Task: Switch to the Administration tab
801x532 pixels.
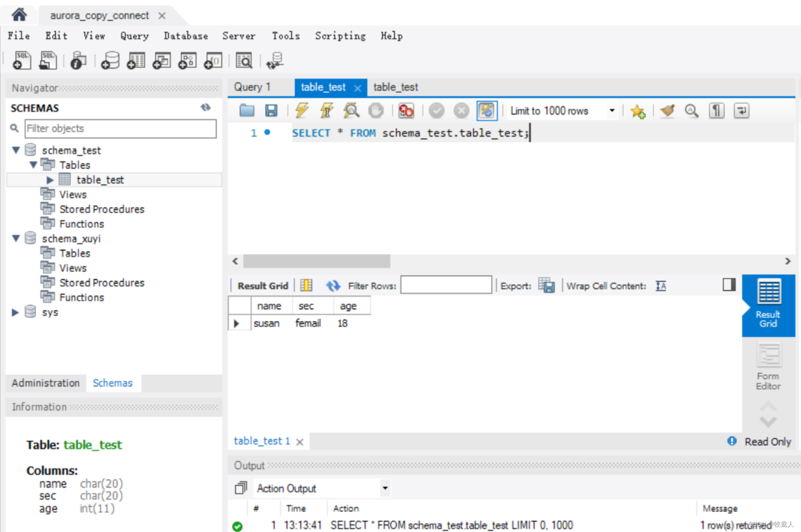Action: [46, 383]
